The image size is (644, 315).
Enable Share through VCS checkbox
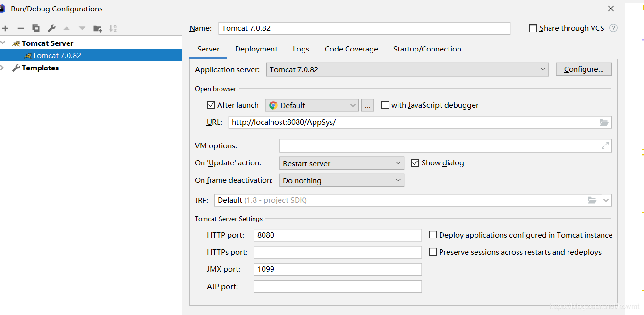point(533,28)
